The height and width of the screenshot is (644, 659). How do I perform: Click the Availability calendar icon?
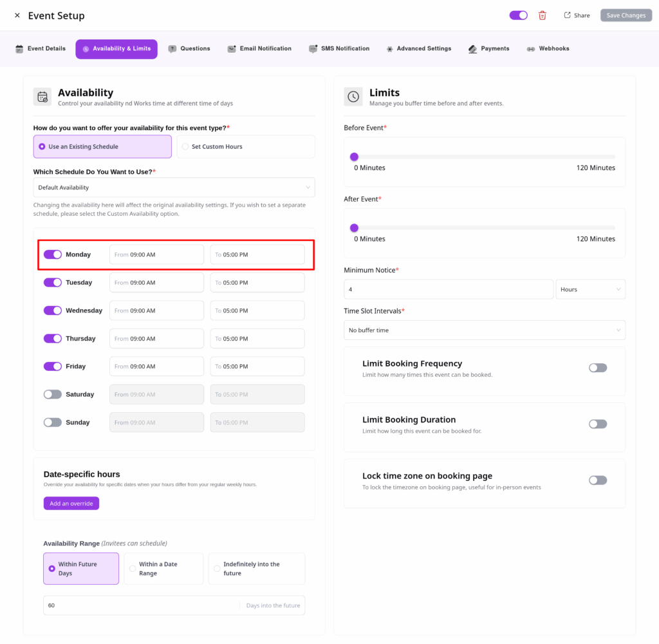click(x=42, y=97)
